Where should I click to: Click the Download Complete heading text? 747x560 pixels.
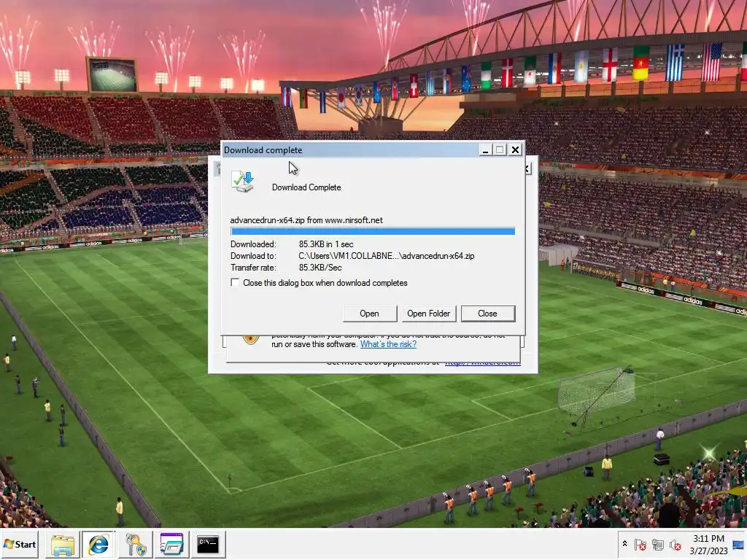[x=306, y=187]
